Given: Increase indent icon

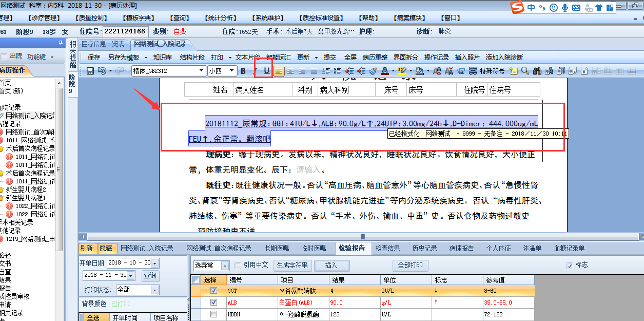Looking at the screenshot, I should [361, 71].
